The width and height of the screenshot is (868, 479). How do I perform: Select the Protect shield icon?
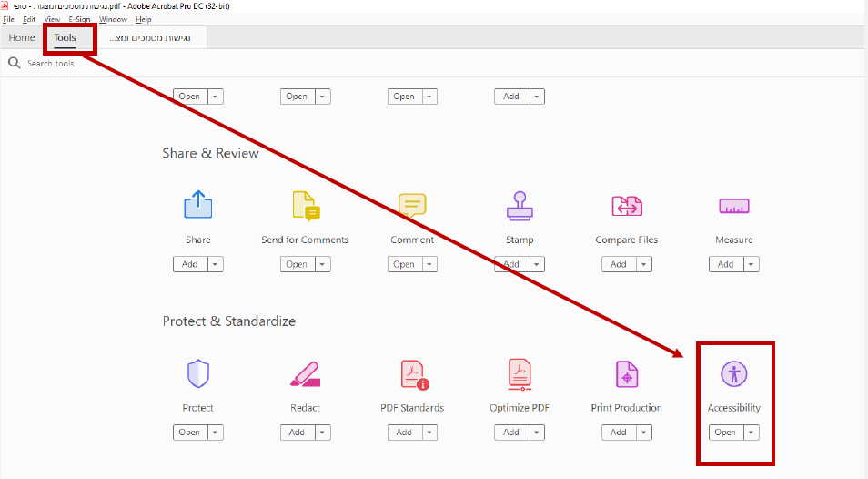(198, 373)
